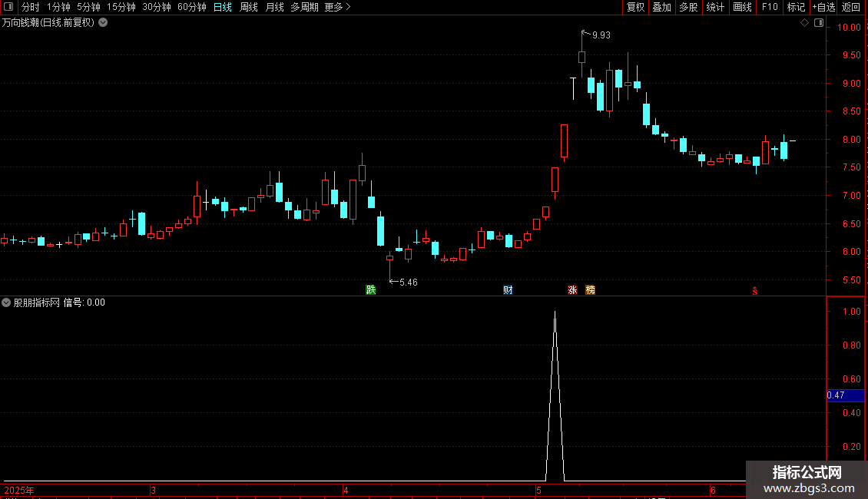
Task: Click the green 跌 event marker
Action: [x=371, y=290]
